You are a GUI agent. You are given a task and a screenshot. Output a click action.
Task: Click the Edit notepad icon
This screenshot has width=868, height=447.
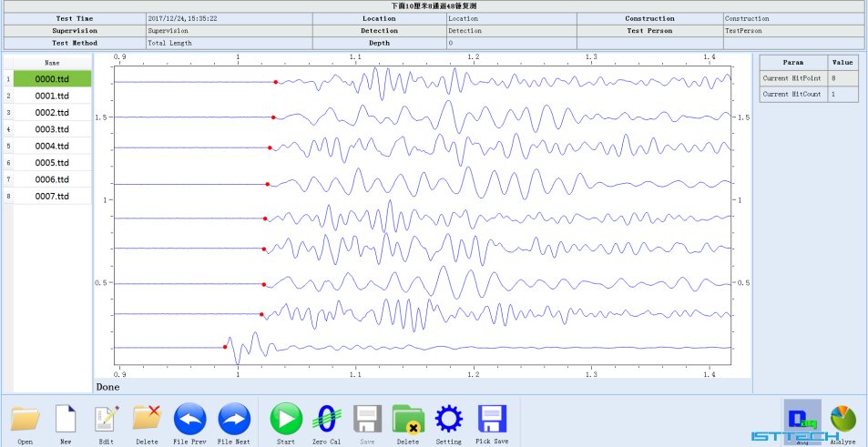(x=107, y=420)
